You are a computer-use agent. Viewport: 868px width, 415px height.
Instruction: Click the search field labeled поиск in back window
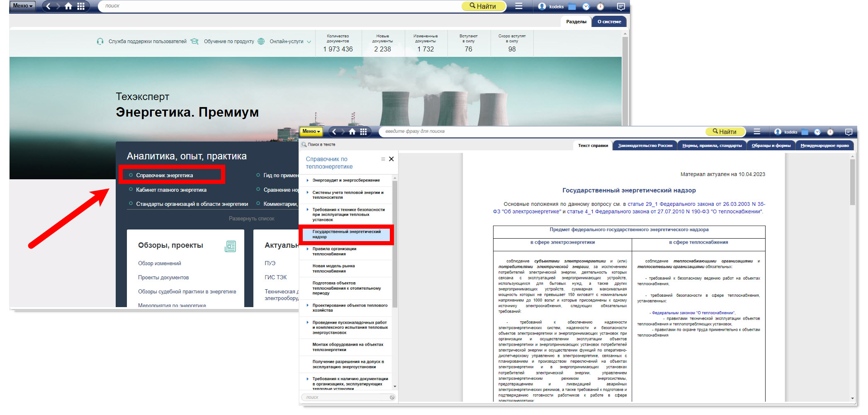pos(280,6)
